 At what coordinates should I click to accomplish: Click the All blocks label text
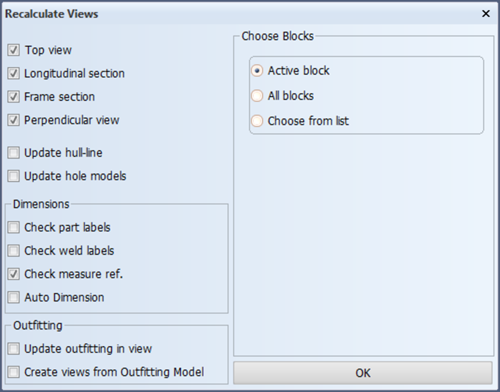(291, 96)
